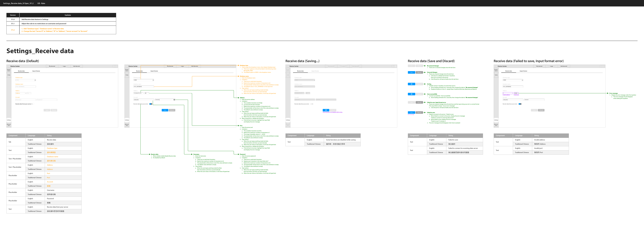Click Maintenance sidebar icon in Default mockup
The image size is (644, 226).
click(x=9, y=70)
